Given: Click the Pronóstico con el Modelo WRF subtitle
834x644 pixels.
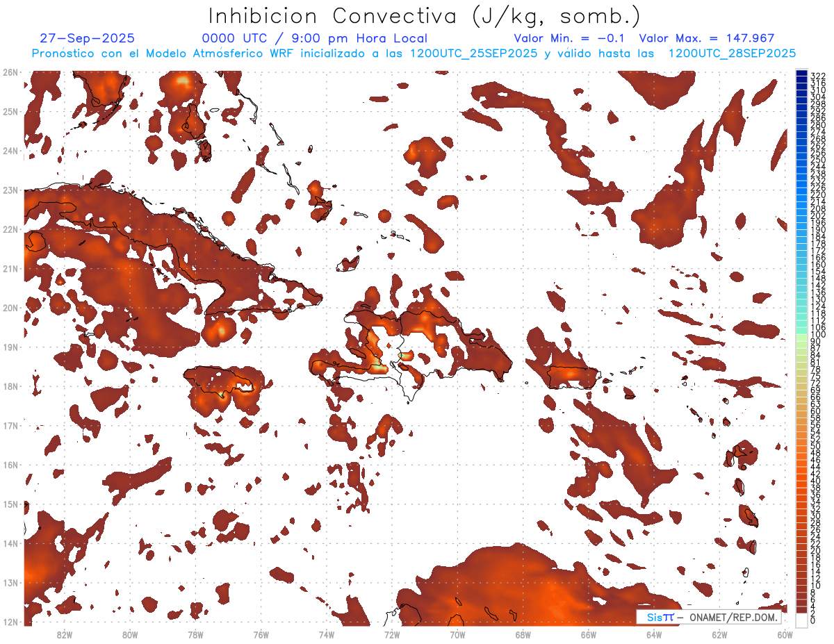Looking at the screenshot, I should [x=414, y=53].
